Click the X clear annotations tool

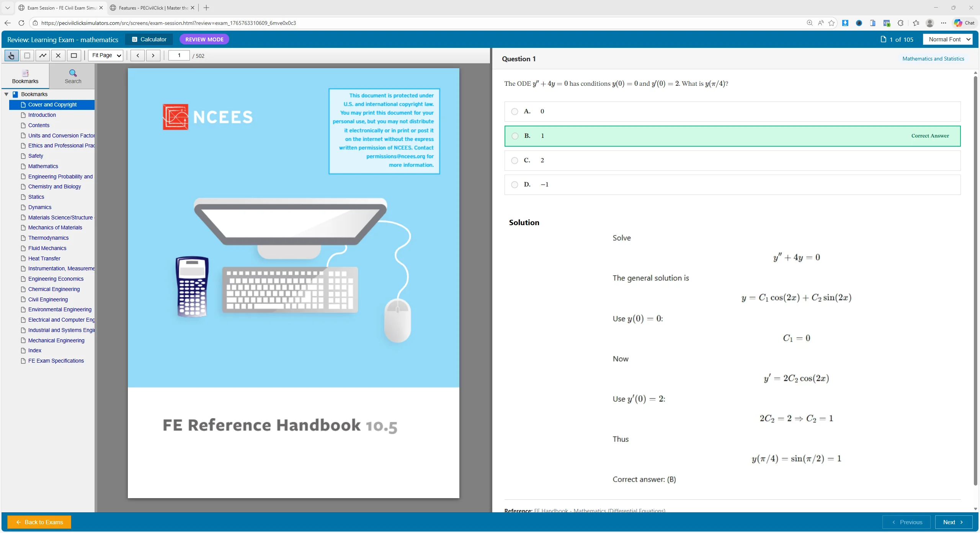tap(58, 56)
